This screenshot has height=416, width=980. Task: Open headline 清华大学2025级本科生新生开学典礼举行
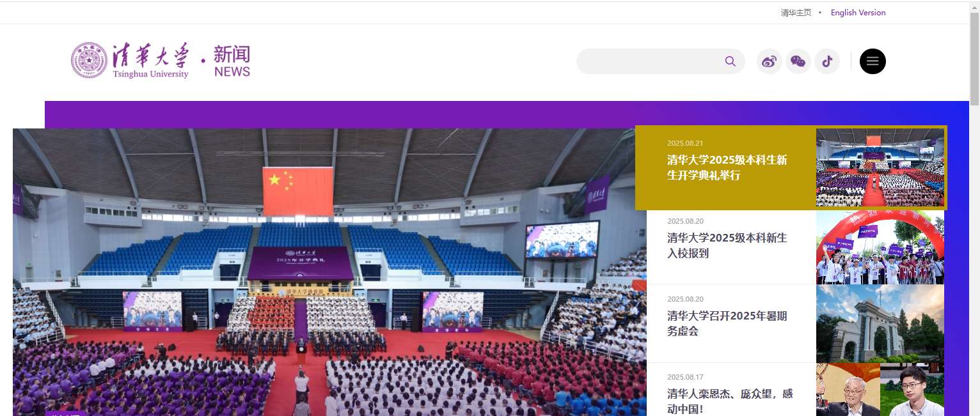pos(727,167)
